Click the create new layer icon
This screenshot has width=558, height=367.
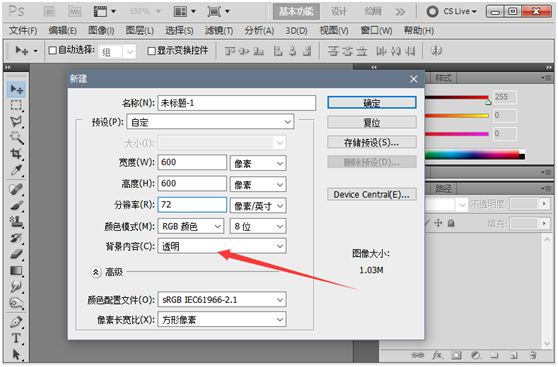pyautogui.click(x=513, y=355)
